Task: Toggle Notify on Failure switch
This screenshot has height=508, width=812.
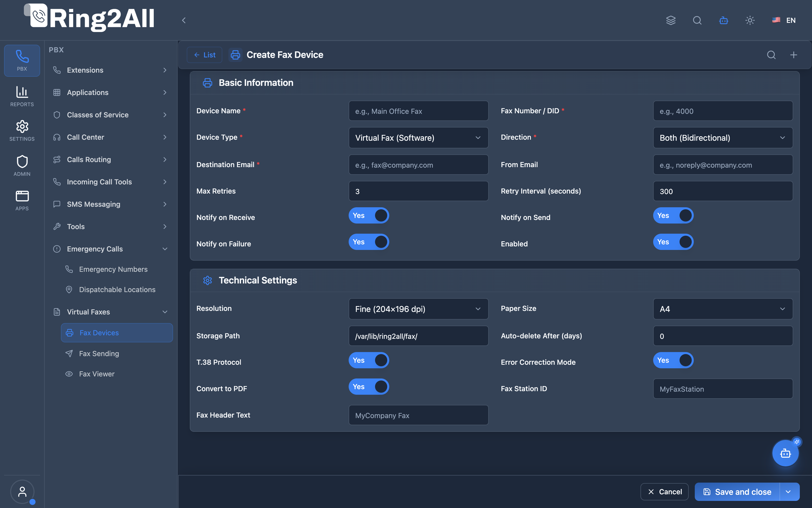Action: pyautogui.click(x=369, y=242)
